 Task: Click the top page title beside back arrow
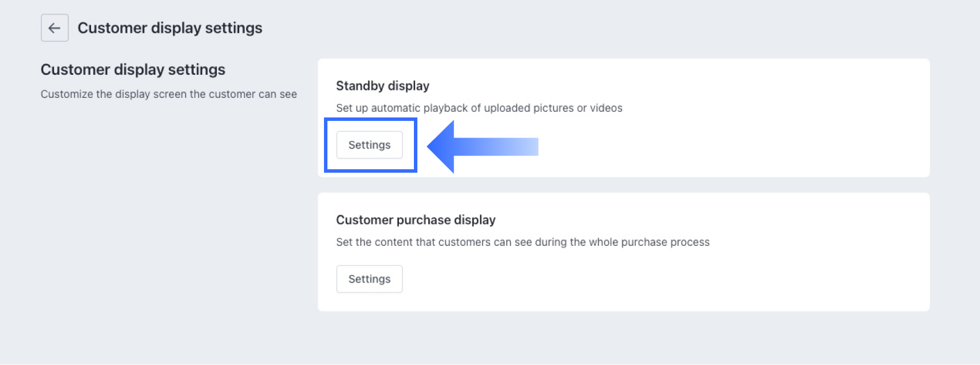pos(170,28)
